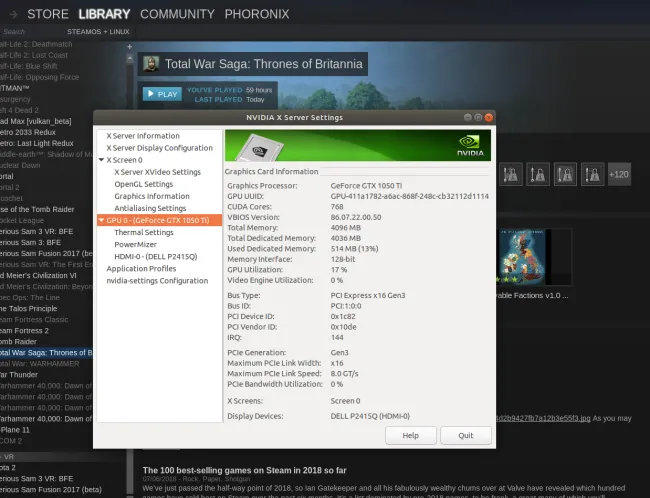Click the game icon beside Total War Saga title

click(x=150, y=64)
